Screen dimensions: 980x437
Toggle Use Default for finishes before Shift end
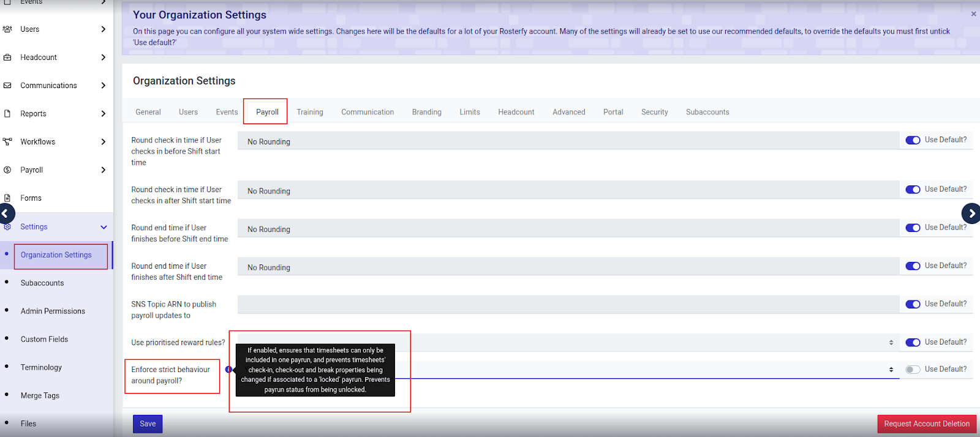point(913,228)
